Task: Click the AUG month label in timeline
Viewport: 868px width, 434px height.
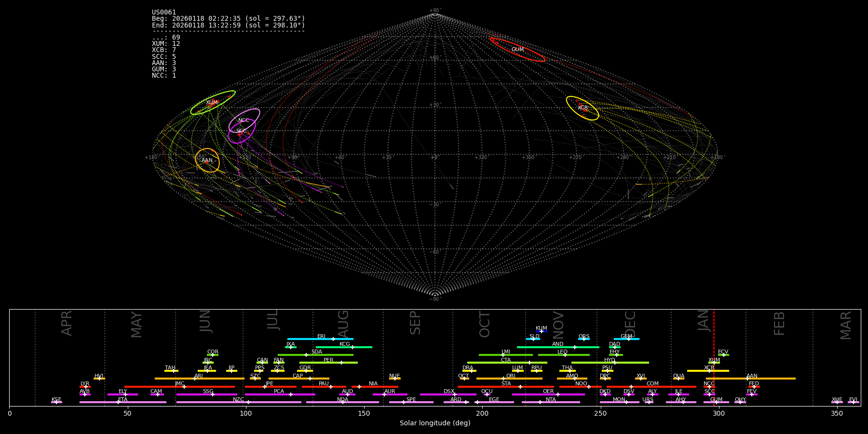Action: (343, 324)
